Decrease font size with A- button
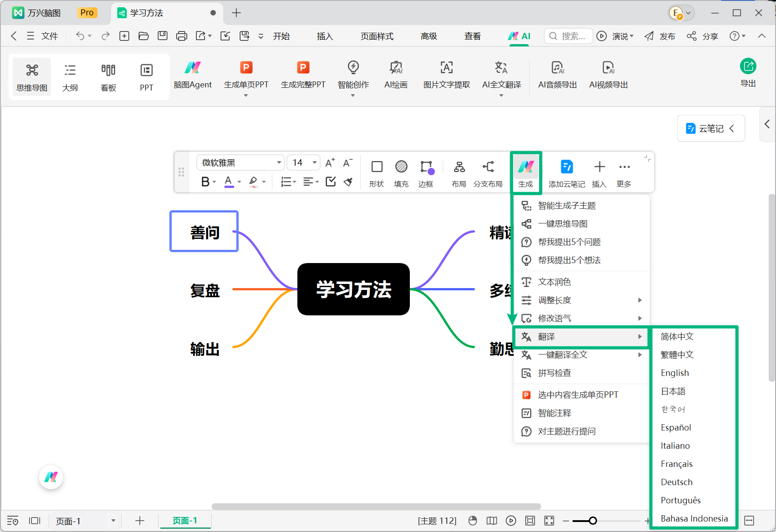 click(x=347, y=163)
